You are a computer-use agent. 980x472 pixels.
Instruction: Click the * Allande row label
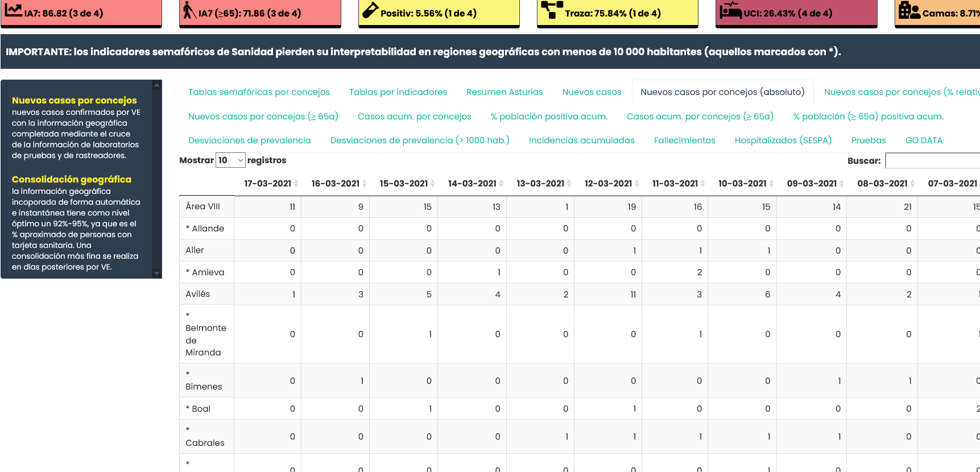pos(205,229)
